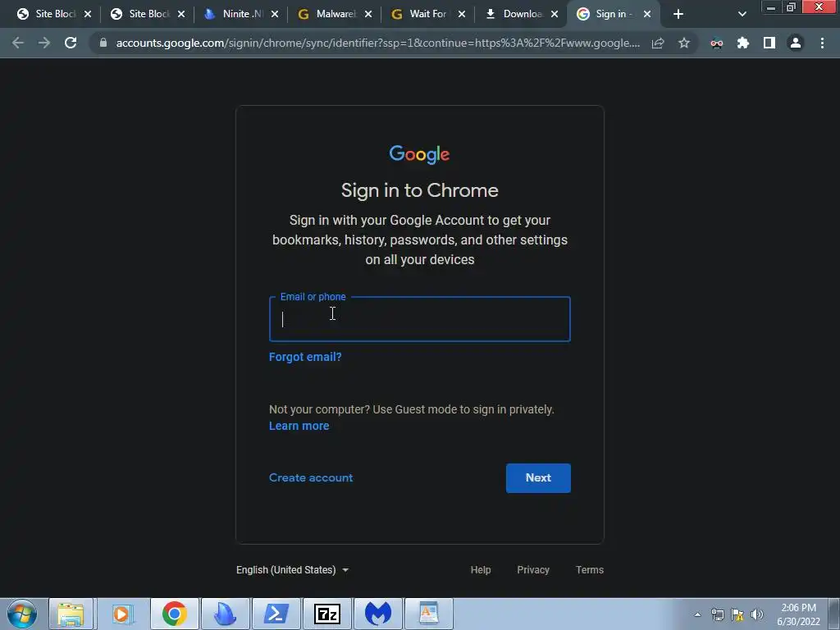The height and width of the screenshot is (630, 840).
Task: Open the Ninite blue sail taskbar icon
Action: click(225, 614)
